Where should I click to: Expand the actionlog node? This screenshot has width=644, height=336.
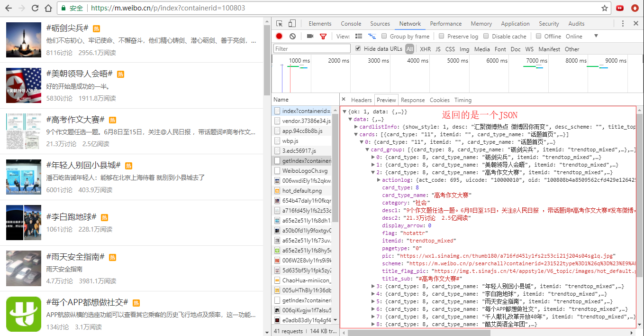[x=379, y=180]
